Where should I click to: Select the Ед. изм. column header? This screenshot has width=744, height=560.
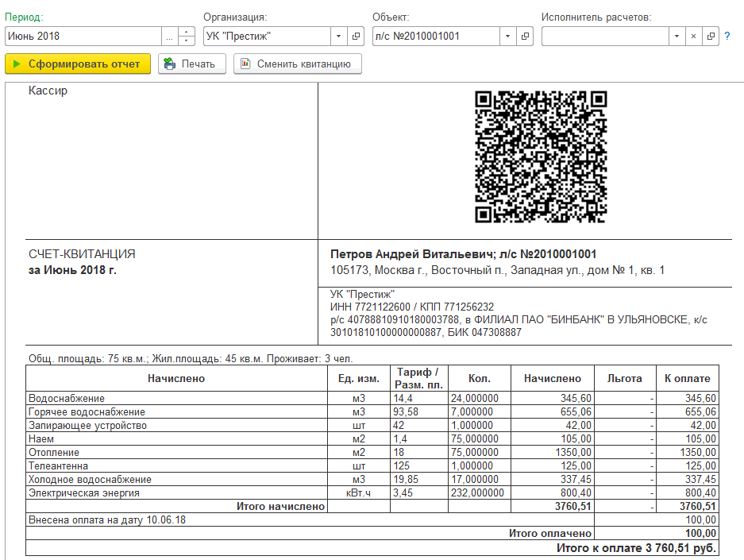click(359, 379)
